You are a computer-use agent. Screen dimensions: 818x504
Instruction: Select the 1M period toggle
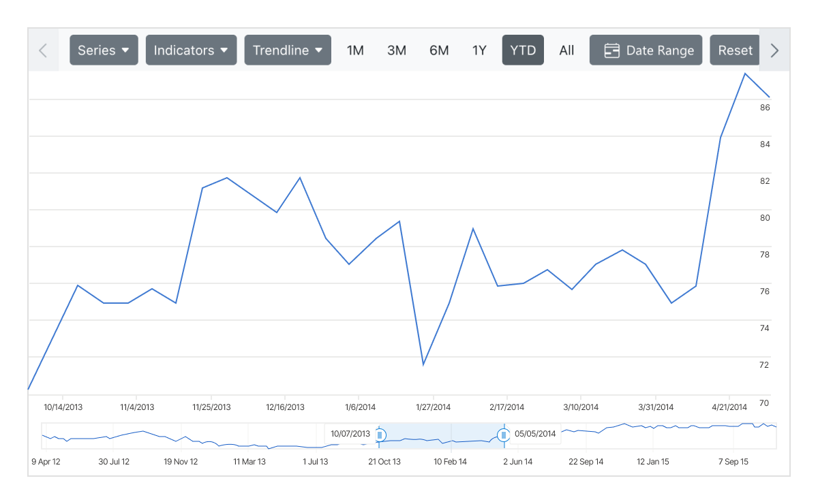click(355, 50)
